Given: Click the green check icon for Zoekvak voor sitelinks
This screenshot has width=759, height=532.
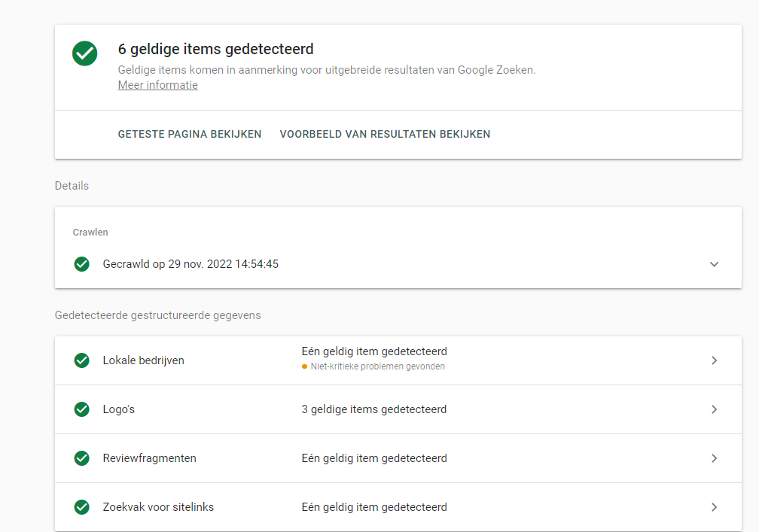Looking at the screenshot, I should click(x=82, y=507).
